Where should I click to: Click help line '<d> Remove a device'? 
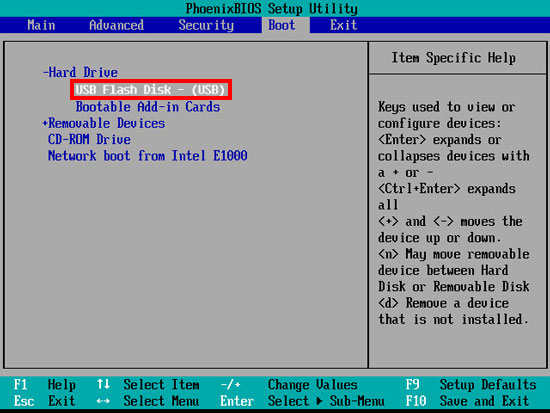(x=443, y=303)
